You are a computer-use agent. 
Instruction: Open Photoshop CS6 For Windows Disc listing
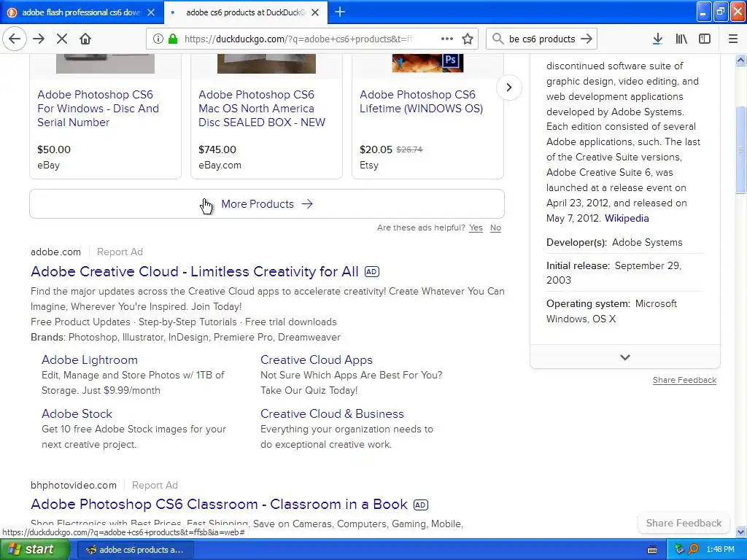(98, 108)
